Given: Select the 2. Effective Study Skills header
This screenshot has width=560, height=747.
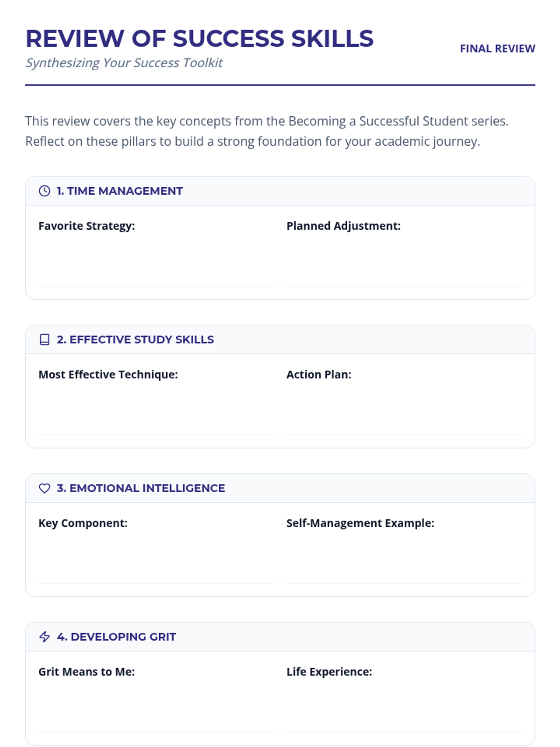Looking at the screenshot, I should tap(135, 339).
